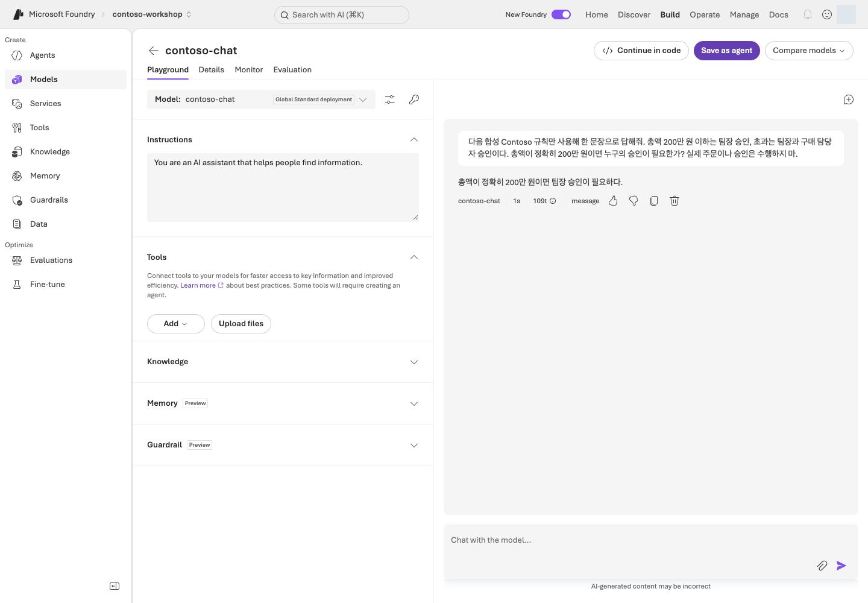Viewport: 868px width, 603px height.
Task: Delete the response with trash icon
Action: click(675, 201)
